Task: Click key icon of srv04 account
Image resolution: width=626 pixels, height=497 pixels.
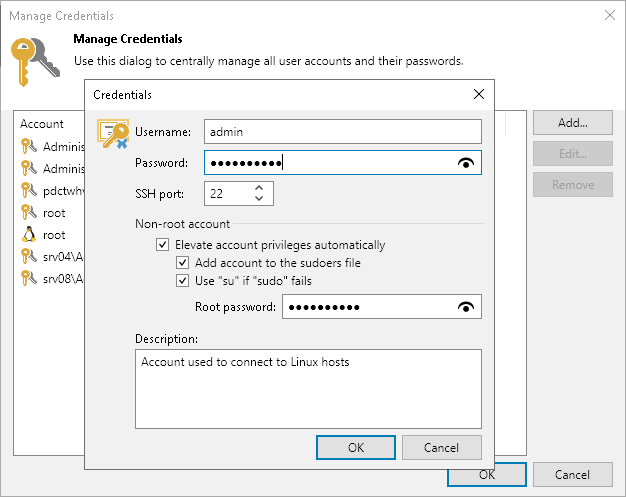Action: pyautogui.click(x=28, y=256)
